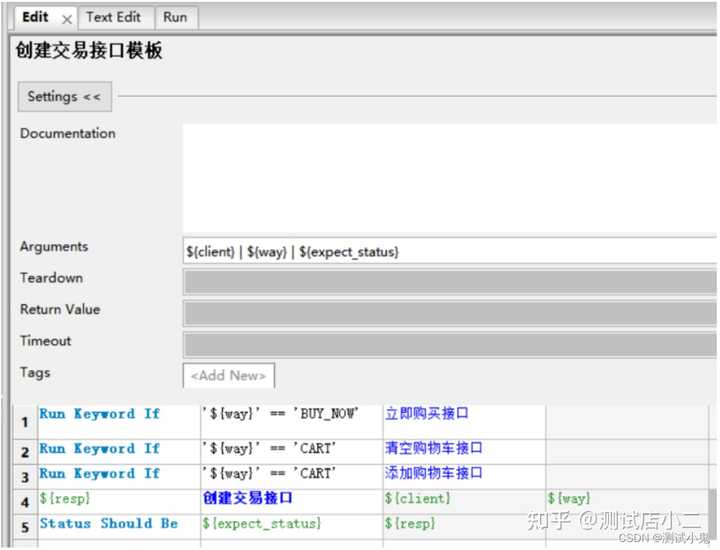
Task: Click the Teardown field
Action: click(x=450, y=282)
